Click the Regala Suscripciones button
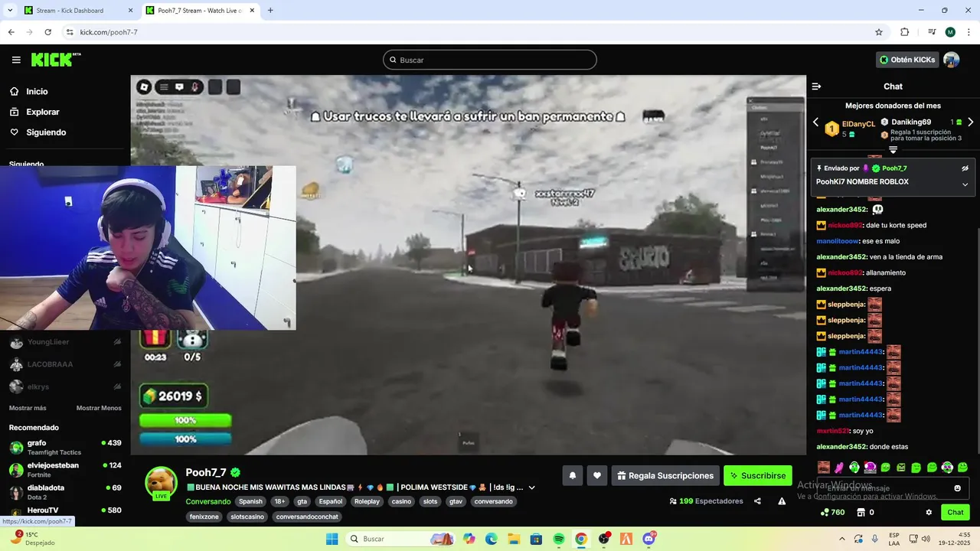The width and height of the screenshot is (980, 551). click(665, 475)
